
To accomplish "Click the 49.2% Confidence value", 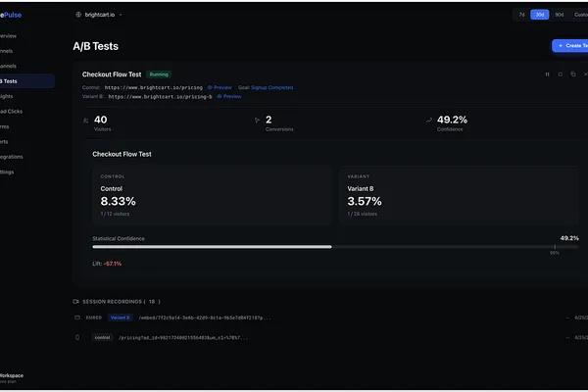I will click(x=452, y=120).
